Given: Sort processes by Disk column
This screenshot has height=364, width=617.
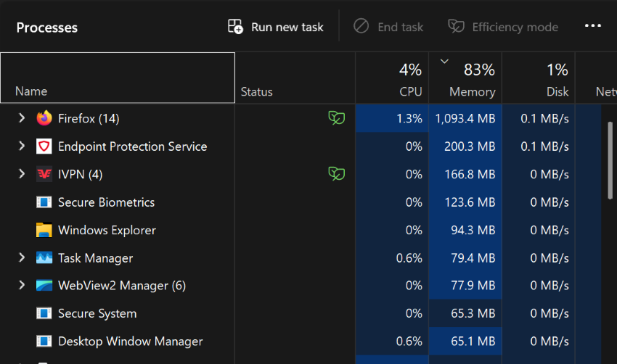Looking at the screenshot, I should click(539, 78).
